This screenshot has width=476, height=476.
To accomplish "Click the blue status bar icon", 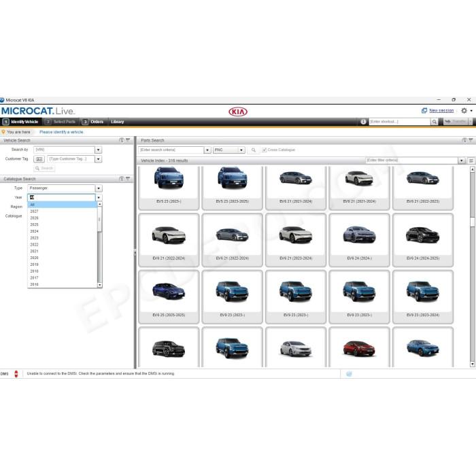I will pos(349,374).
